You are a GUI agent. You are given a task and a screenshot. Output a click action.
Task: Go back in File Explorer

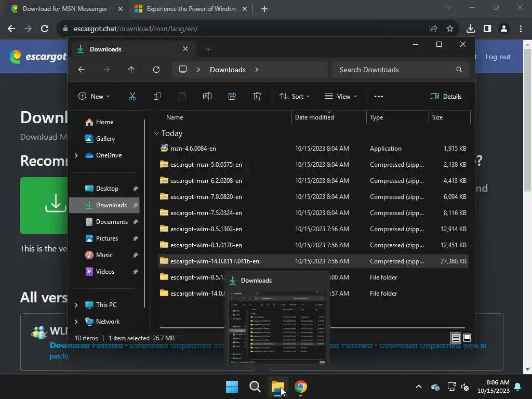82,70
